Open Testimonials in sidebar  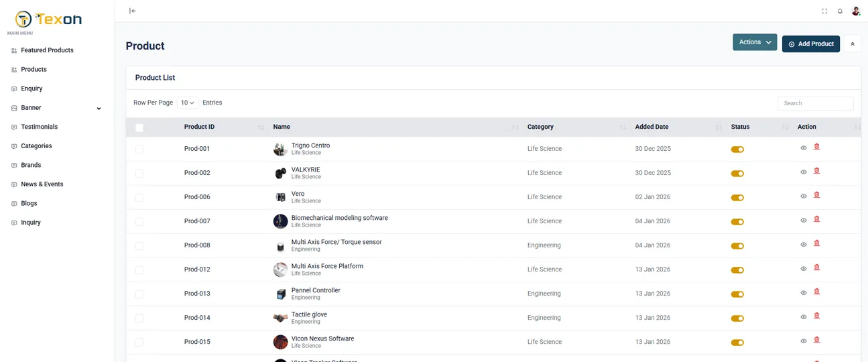pos(39,127)
